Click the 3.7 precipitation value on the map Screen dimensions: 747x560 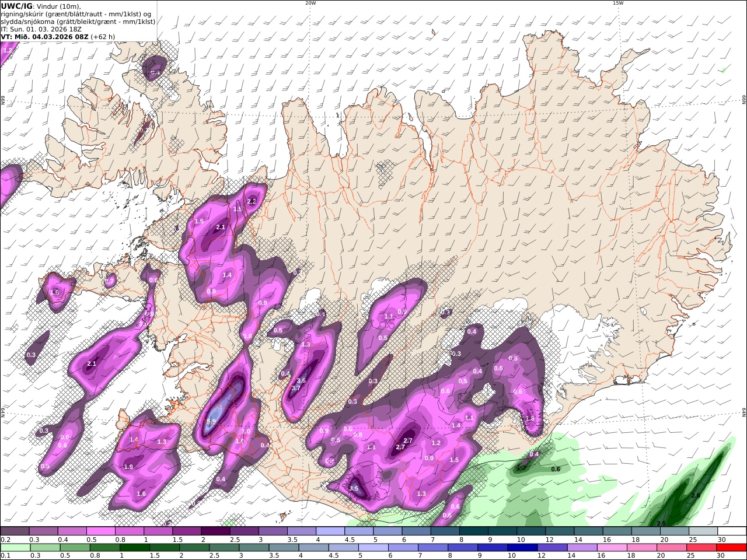tap(296, 388)
